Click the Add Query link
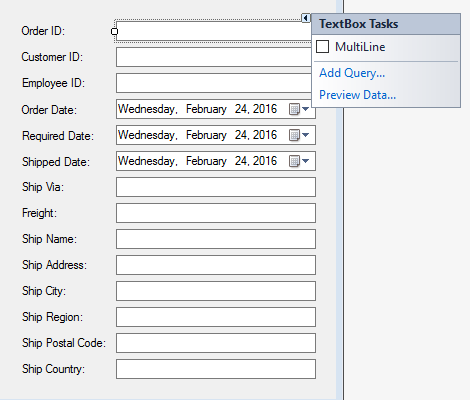 point(352,73)
